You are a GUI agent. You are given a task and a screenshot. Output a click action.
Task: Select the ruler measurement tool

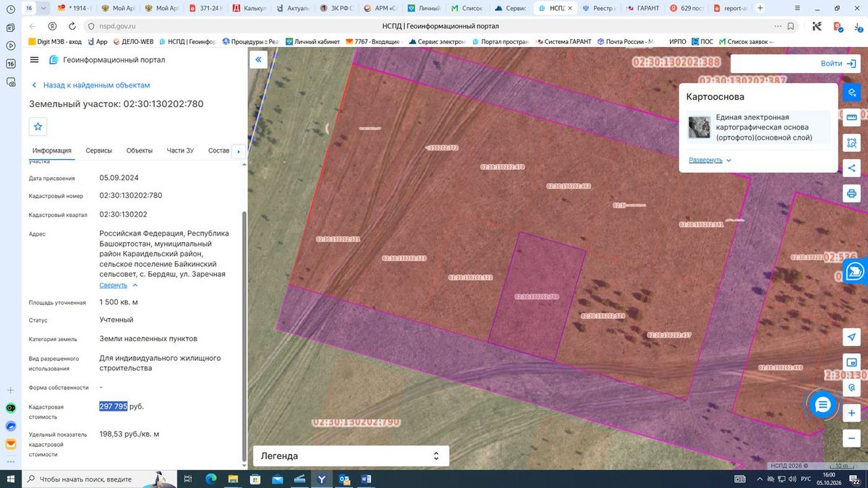coord(851,118)
